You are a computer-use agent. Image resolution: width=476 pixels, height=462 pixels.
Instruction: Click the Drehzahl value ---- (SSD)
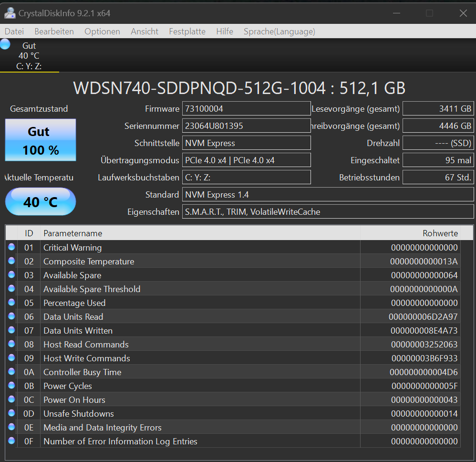point(438,143)
